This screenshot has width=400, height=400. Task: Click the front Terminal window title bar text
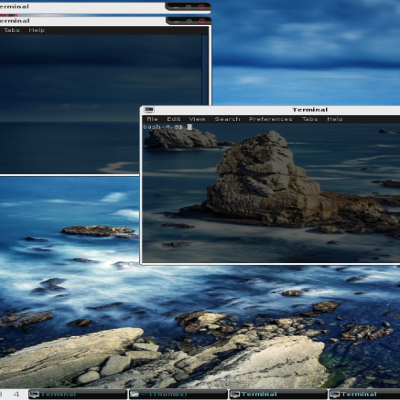(310, 110)
